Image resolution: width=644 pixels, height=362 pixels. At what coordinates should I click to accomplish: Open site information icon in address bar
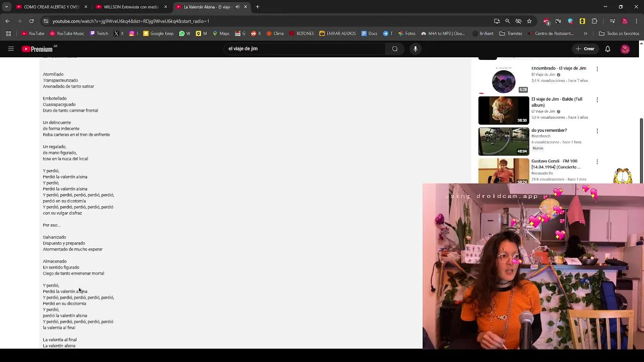[x=46, y=21]
